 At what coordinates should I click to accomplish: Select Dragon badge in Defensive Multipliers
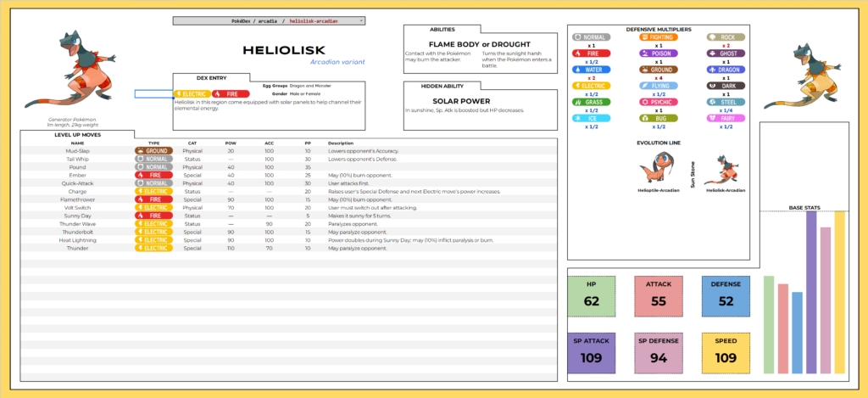click(726, 70)
